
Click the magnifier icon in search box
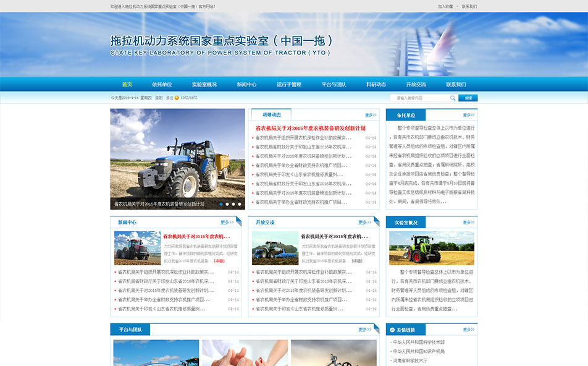(x=453, y=98)
